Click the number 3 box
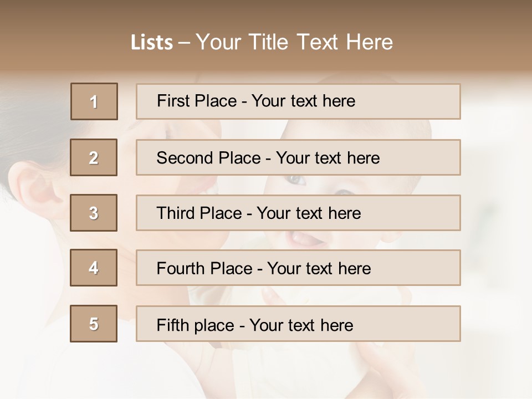Screen dimensions: 532x399 coord(94,213)
